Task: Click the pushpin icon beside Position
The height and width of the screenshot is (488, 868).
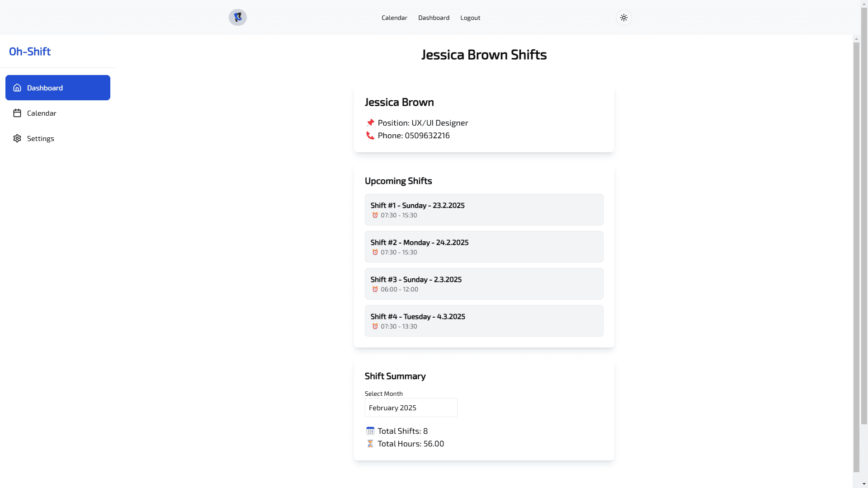Action: [370, 122]
